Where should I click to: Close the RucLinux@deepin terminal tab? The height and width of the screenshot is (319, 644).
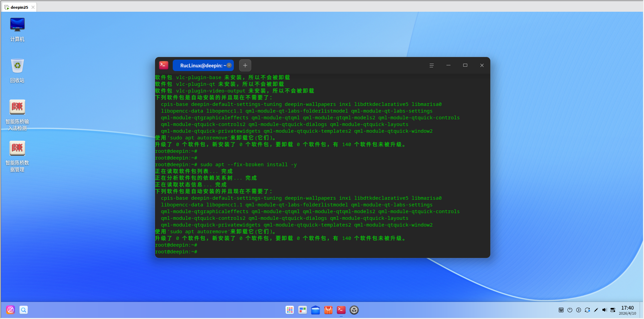(x=229, y=65)
